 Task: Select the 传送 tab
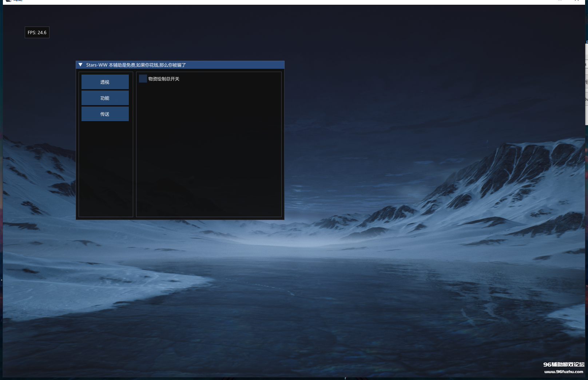[105, 114]
